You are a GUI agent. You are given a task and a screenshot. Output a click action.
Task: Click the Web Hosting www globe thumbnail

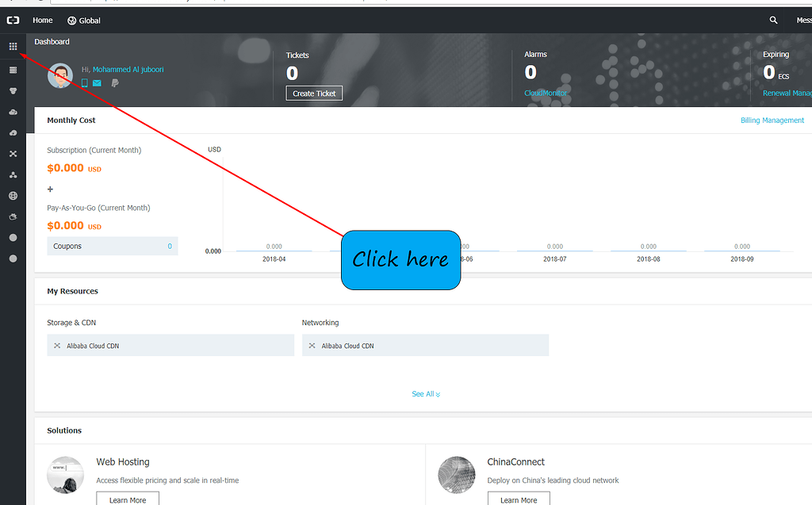pos(65,474)
